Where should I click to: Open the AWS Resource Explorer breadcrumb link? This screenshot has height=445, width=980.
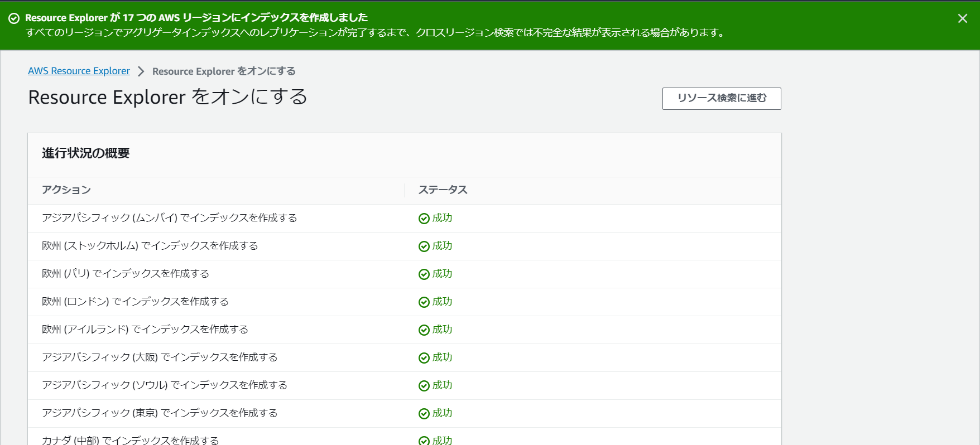pyautogui.click(x=79, y=71)
